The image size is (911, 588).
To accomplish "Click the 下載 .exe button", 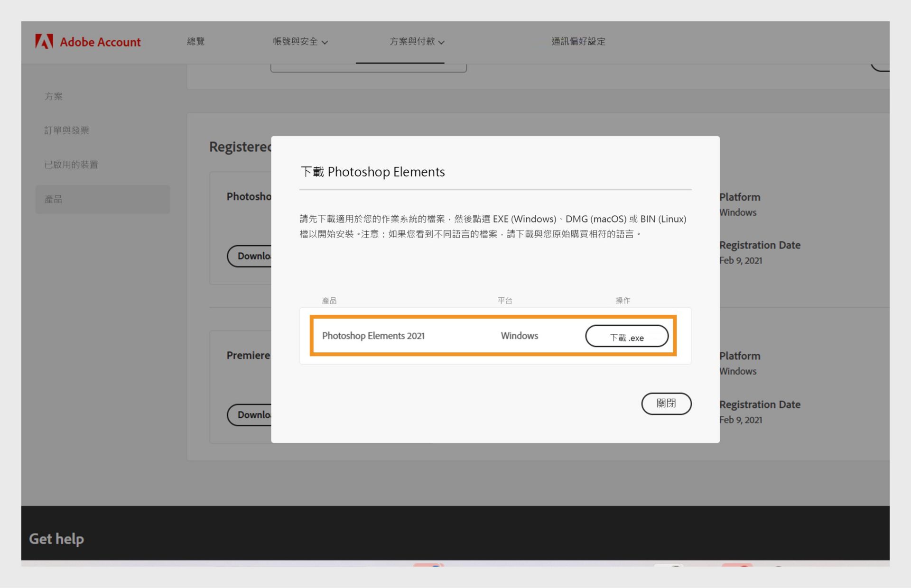I will [626, 336].
